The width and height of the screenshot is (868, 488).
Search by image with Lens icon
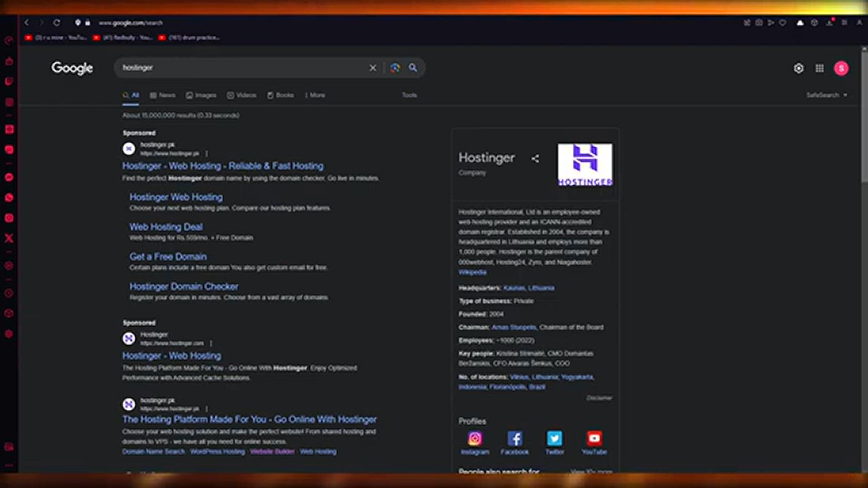point(395,68)
